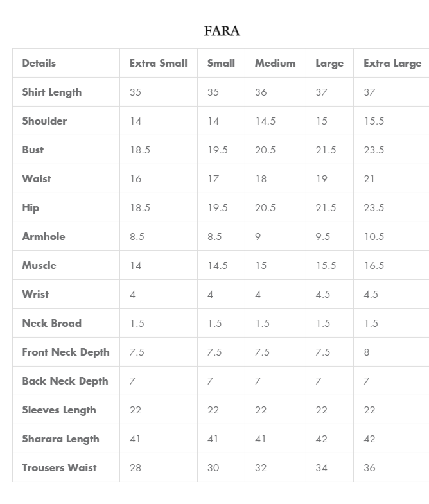Select the Hip value for Extra Small
Viewport: 429px width, 504px height.
(139, 207)
